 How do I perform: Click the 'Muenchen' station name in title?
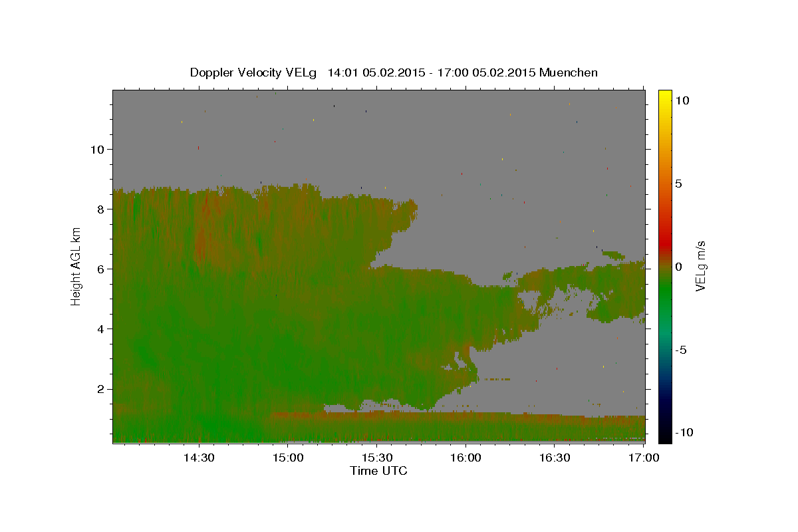coord(569,72)
